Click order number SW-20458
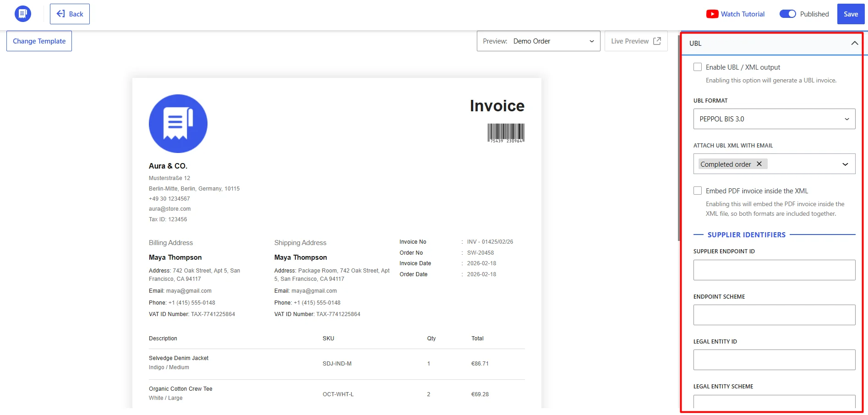 (x=480, y=253)
